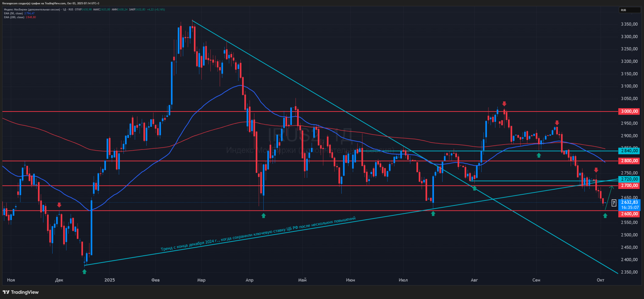
Task: Click the 2025 label on the time axis
Action: 109,280
